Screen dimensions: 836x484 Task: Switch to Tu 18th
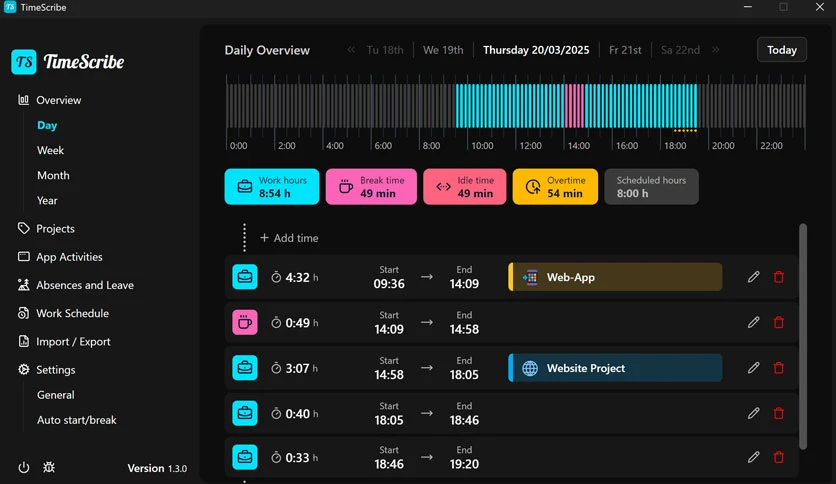click(385, 50)
